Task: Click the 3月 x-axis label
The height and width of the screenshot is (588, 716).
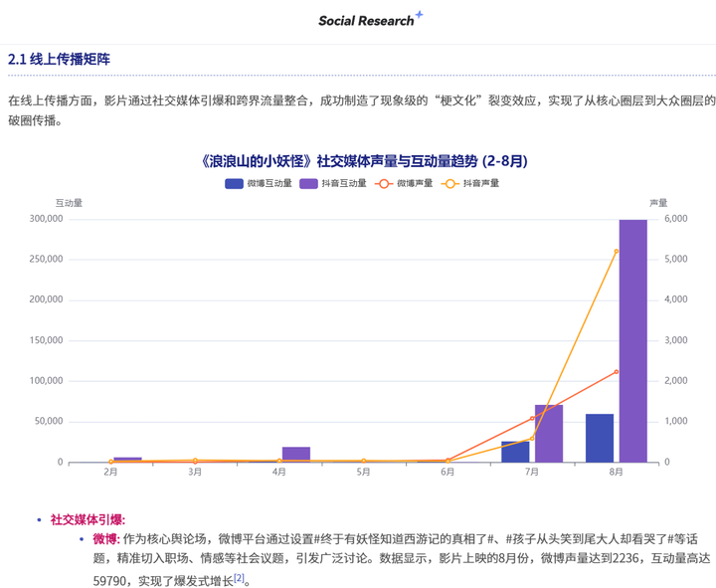Action: pos(195,472)
